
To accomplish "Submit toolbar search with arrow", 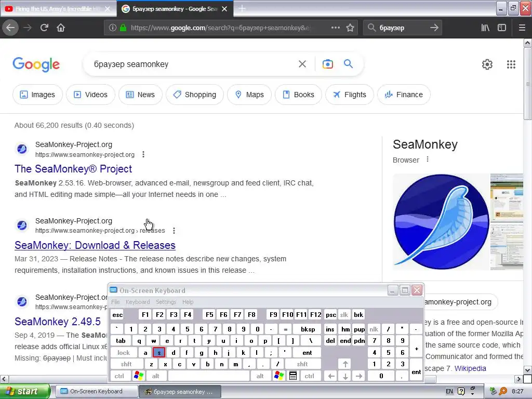I will tap(434, 28).
